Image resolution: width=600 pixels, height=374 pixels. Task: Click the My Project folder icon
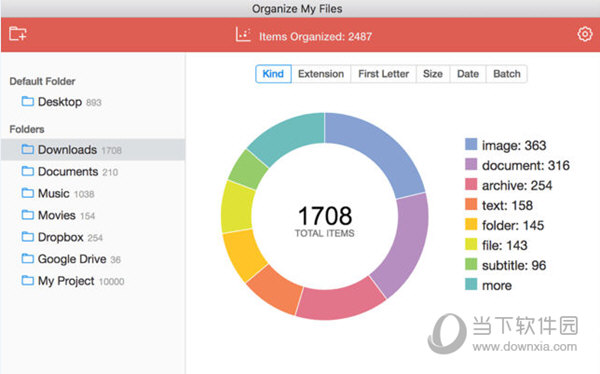coord(28,281)
